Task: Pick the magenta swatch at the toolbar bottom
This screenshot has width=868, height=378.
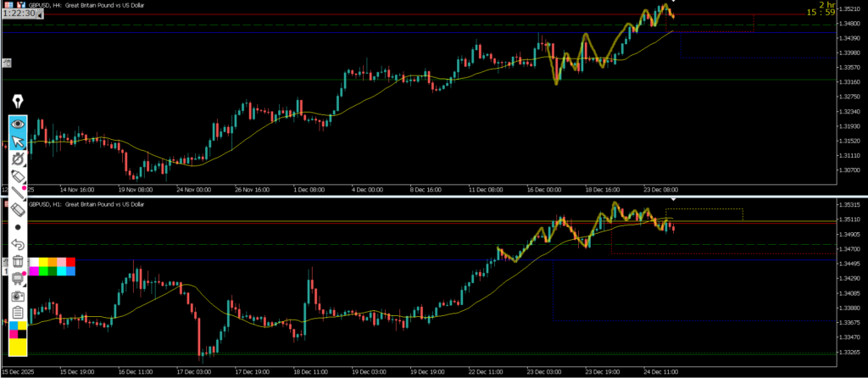Action: pos(14,334)
